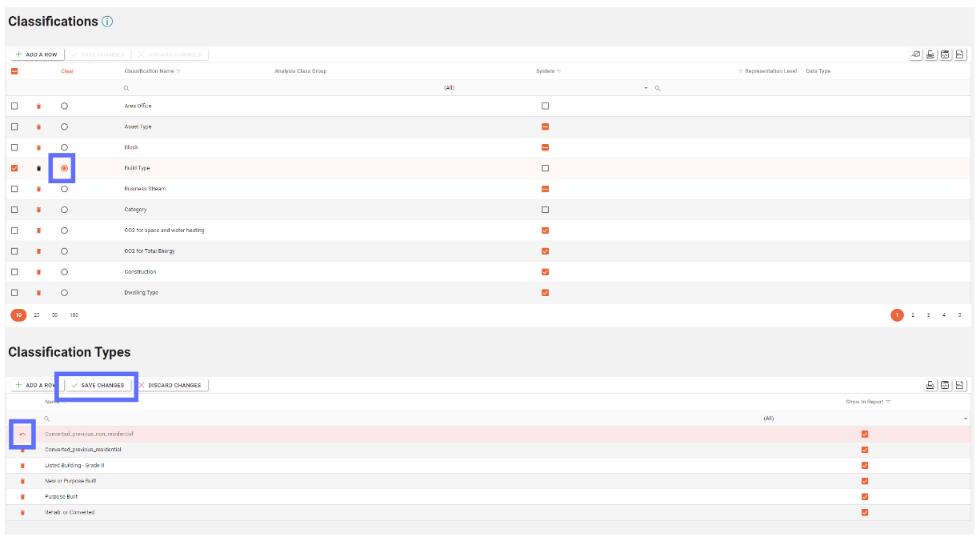Go to page 3 of Classifications
Viewport: 980px width, 541px height.
(928, 315)
